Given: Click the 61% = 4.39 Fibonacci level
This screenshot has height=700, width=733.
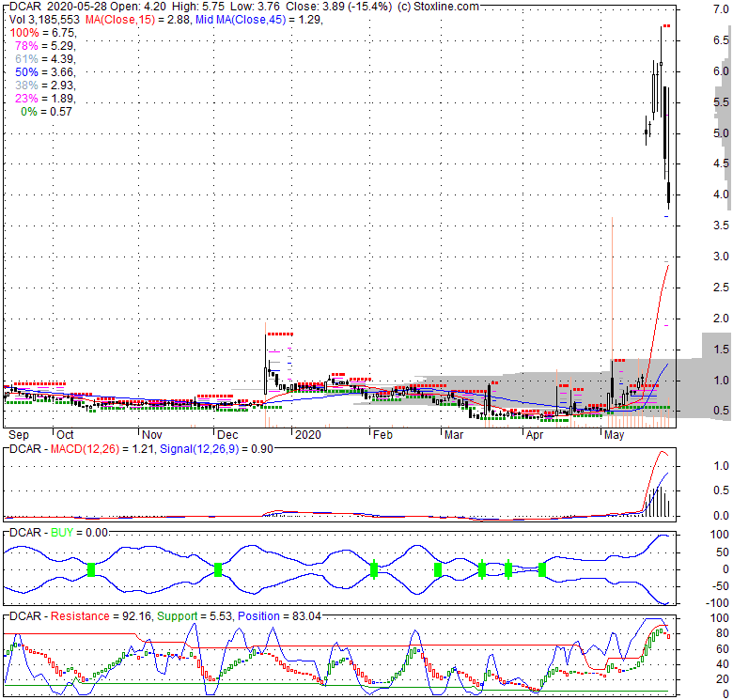Looking at the screenshot, I should [x=45, y=59].
